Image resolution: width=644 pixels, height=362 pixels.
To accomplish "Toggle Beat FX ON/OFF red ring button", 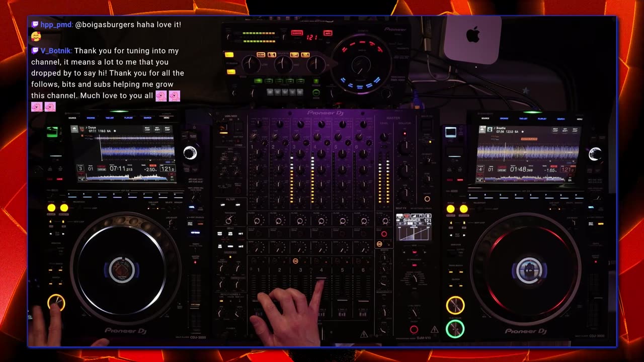I will click(x=414, y=330).
